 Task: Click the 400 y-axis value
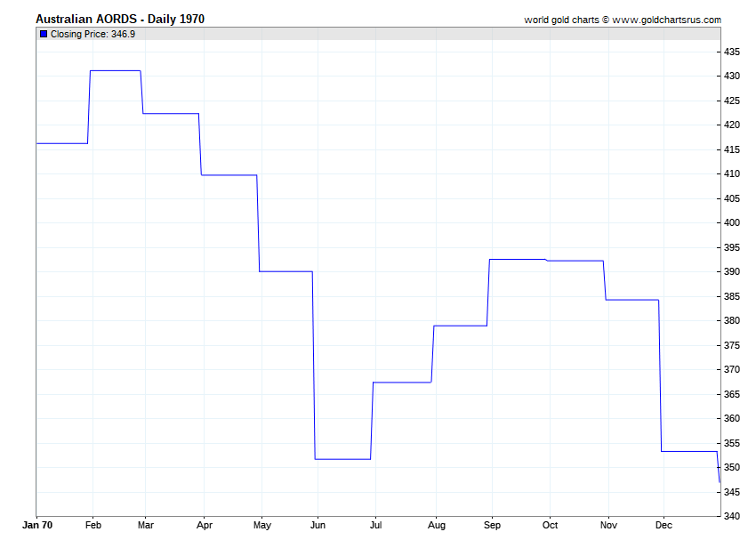[732, 223]
